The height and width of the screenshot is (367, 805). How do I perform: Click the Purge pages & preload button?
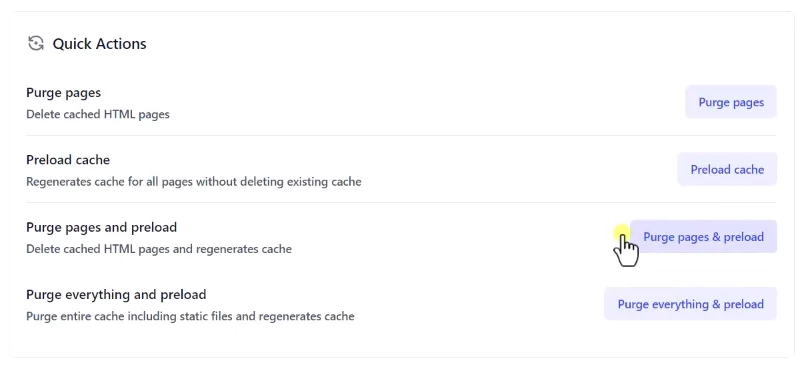(703, 237)
